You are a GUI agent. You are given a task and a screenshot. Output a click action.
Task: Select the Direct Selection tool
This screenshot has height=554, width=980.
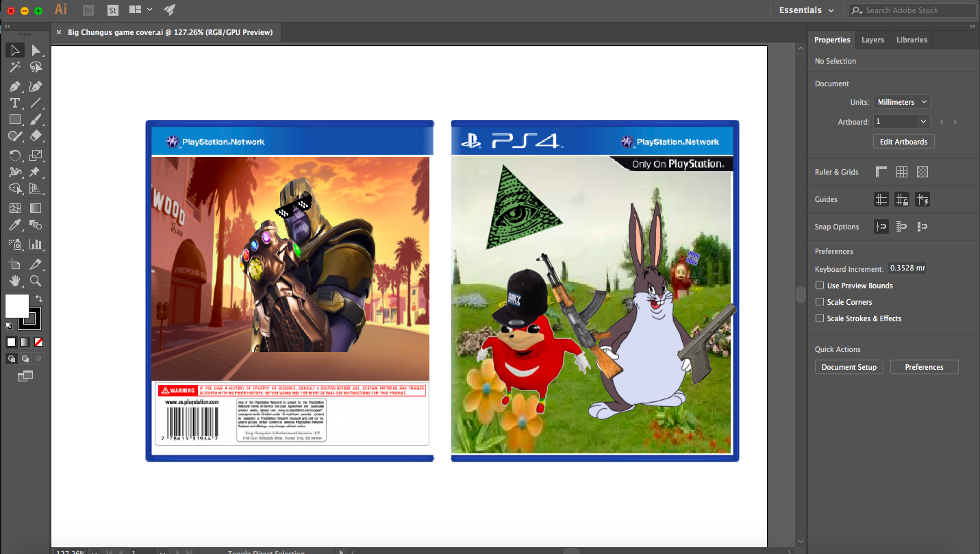36,51
